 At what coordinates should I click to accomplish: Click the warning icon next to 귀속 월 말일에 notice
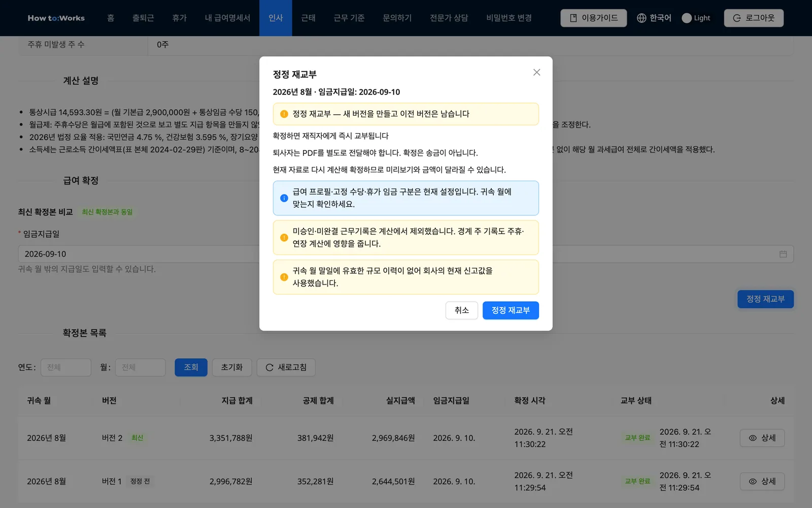pos(284,277)
